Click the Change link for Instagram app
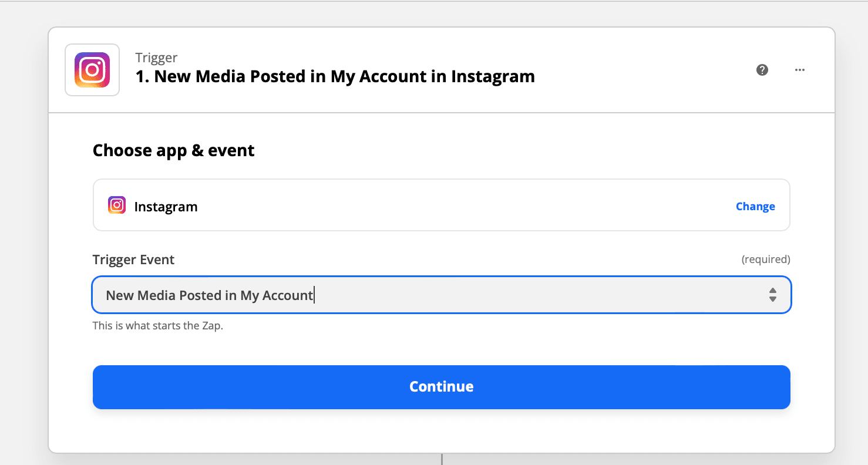Image resolution: width=868 pixels, height=465 pixels. pos(755,206)
